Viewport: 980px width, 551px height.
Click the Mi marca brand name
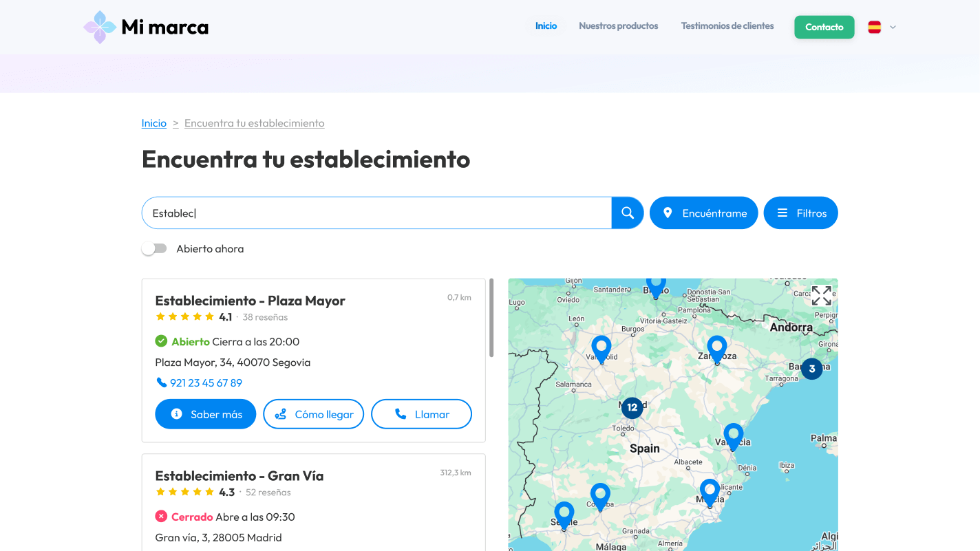click(165, 27)
